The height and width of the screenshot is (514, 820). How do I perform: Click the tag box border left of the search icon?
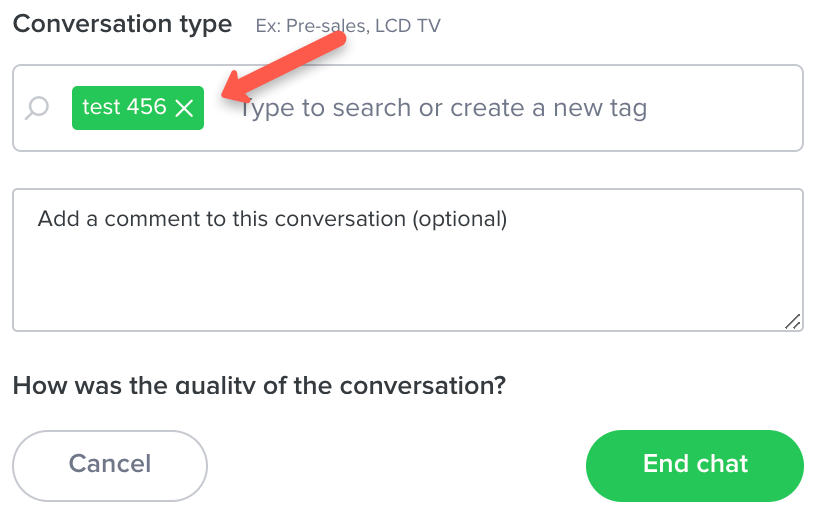(13, 108)
